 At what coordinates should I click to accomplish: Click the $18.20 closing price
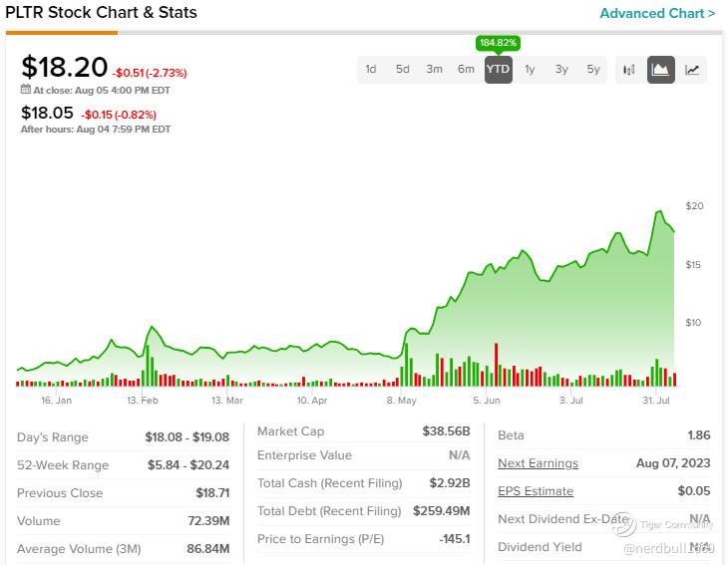pyautogui.click(x=65, y=67)
